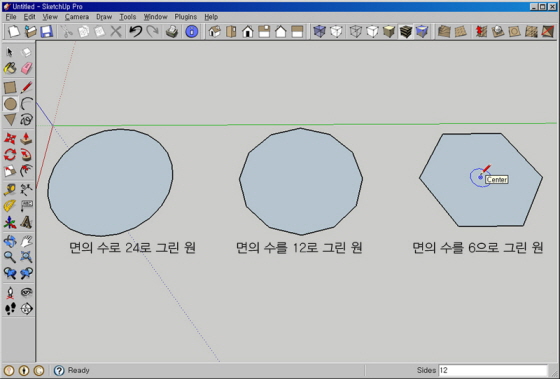The image size is (560, 379).
Task: Click the Make Component tool icon
Action: tap(26, 53)
